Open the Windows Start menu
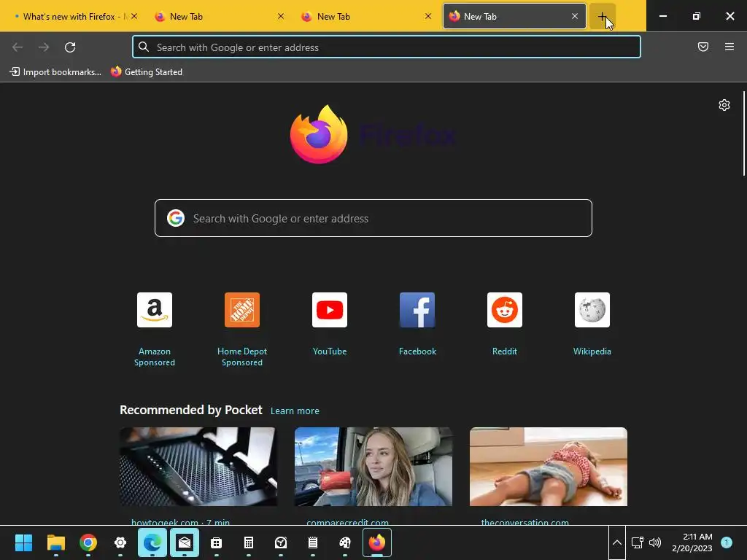This screenshot has width=747, height=560. click(x=23, y=542)
